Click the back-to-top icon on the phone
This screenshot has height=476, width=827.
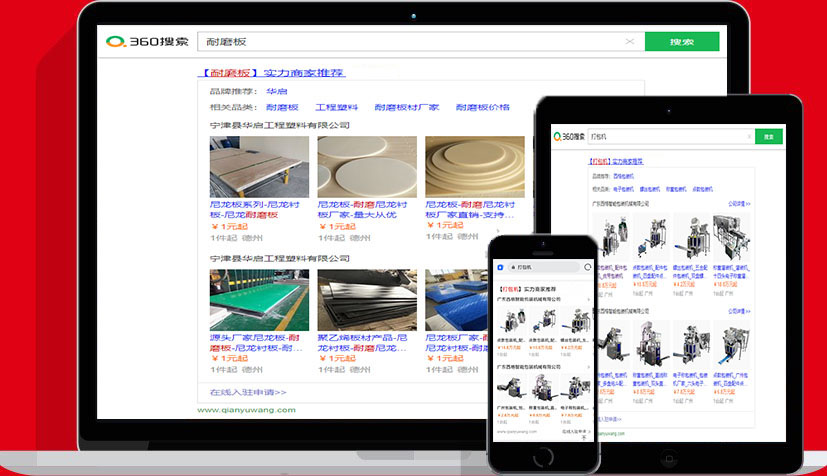coord(584,438)
